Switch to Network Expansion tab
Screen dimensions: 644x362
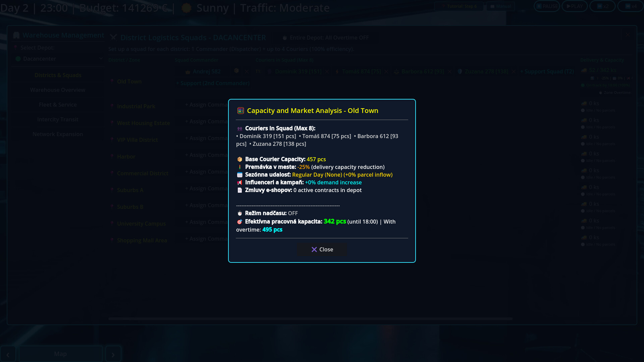tap(58, 134)
